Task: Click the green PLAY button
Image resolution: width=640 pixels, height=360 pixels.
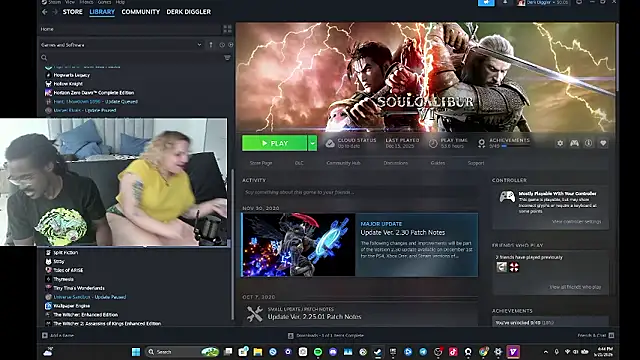Action: pos(274,143)
